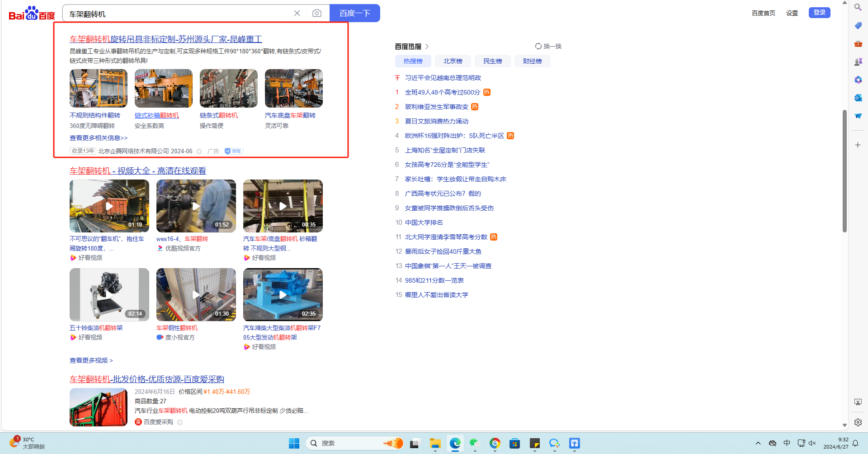Expand the ad source dropdown arrow
The image size is (868, 454).
tap(199, 151)
